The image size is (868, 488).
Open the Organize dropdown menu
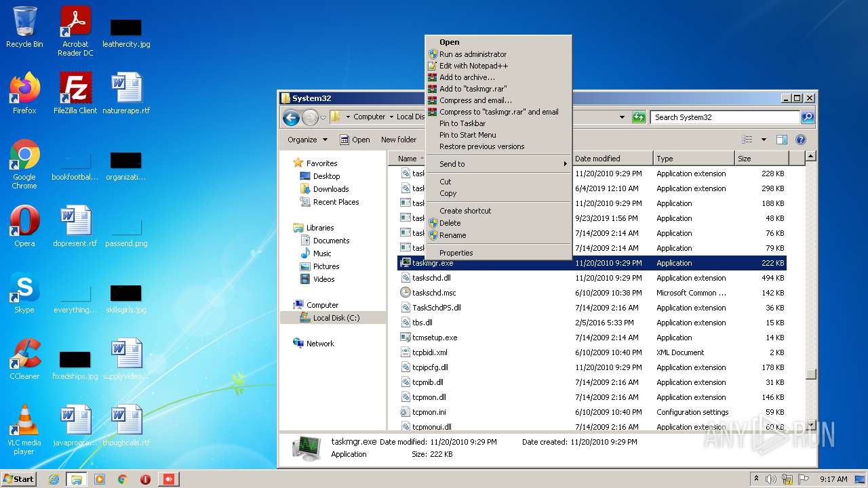pos(307,140)
